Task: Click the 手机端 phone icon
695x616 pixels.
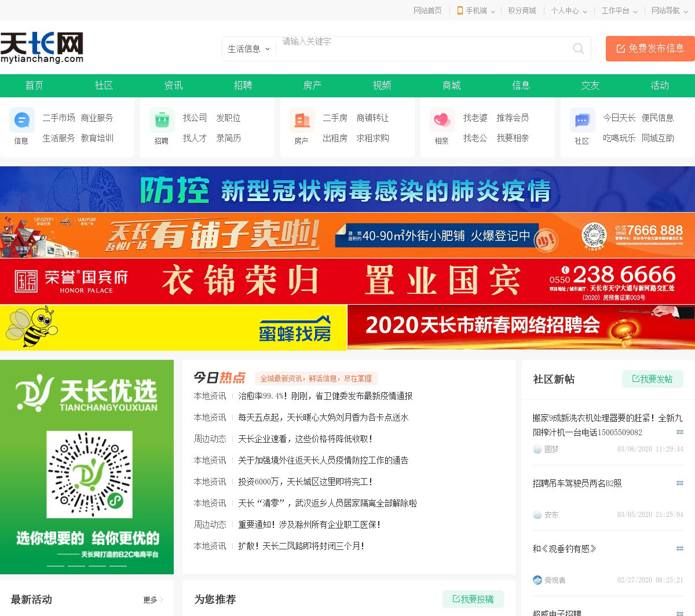Action: (460, 10)
